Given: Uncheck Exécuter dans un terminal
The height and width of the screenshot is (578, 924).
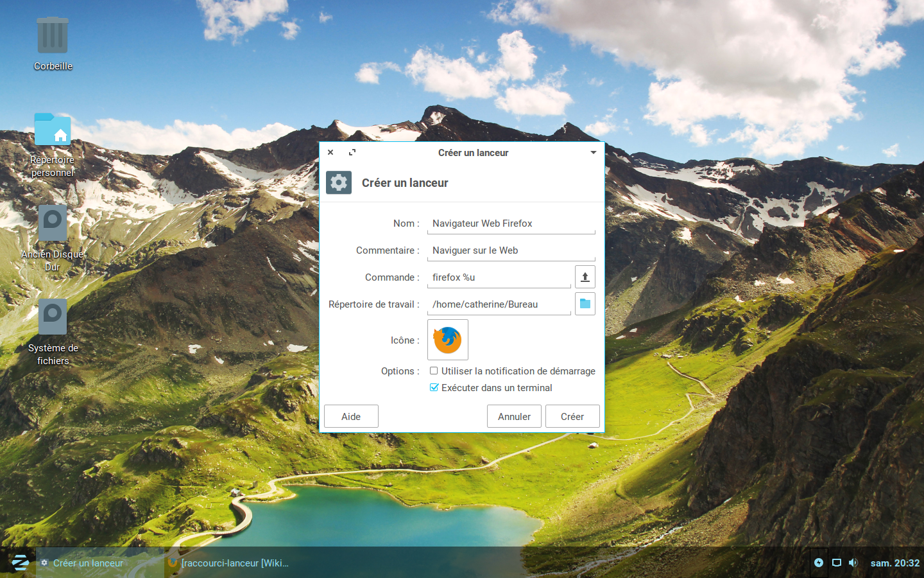Looking at the screenshot, I should coord(434,388).
